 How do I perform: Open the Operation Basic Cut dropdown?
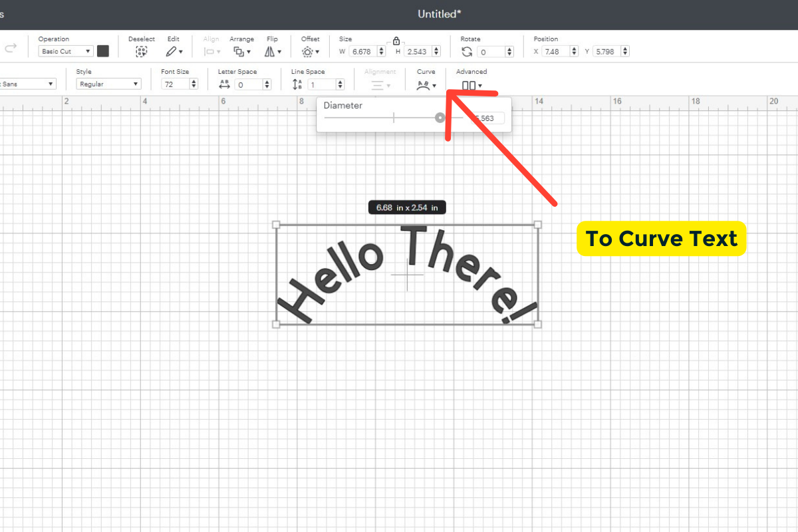66,51
